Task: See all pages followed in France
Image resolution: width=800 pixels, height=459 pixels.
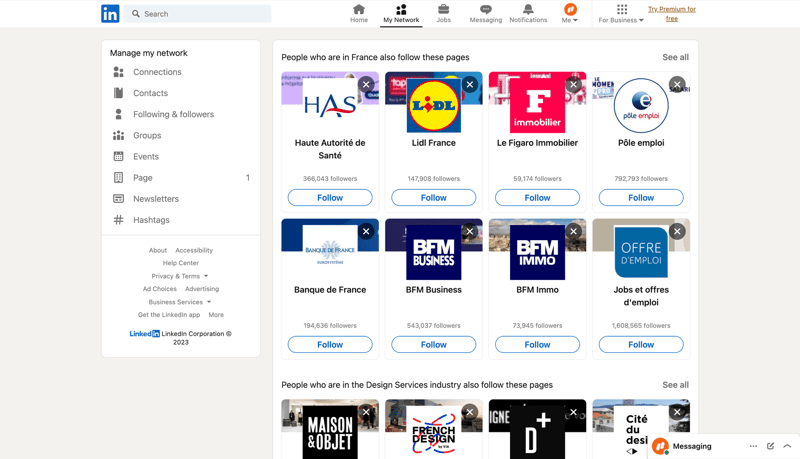Action: tap(676, 57)
